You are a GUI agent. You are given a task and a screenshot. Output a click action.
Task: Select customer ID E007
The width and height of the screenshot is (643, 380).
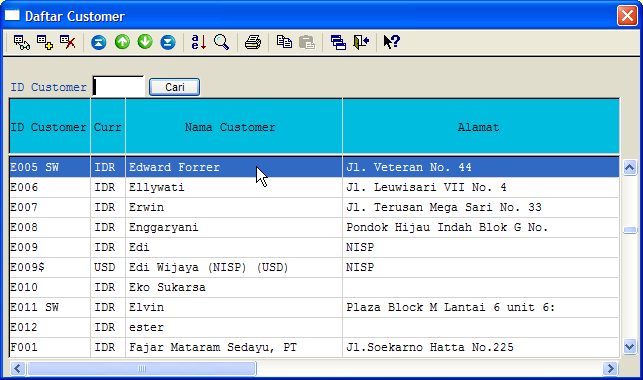click(x=50, y=207)
